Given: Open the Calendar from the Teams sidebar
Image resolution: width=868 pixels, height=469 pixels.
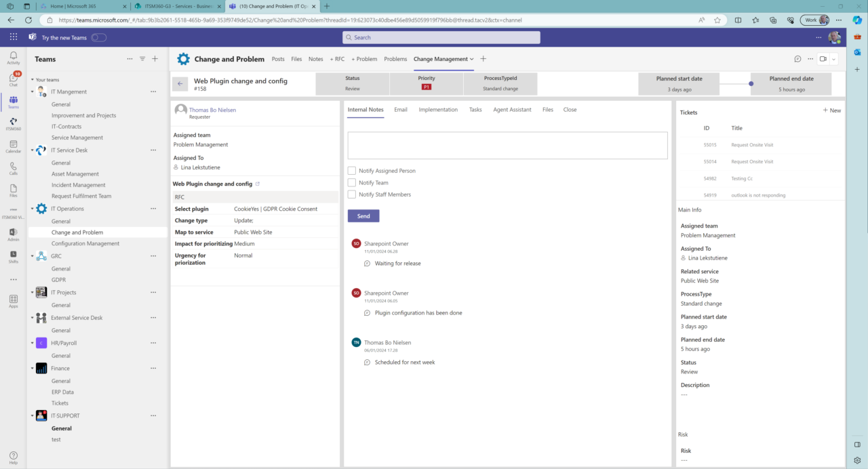Looking at the screenshot, I should coord(12,146).
